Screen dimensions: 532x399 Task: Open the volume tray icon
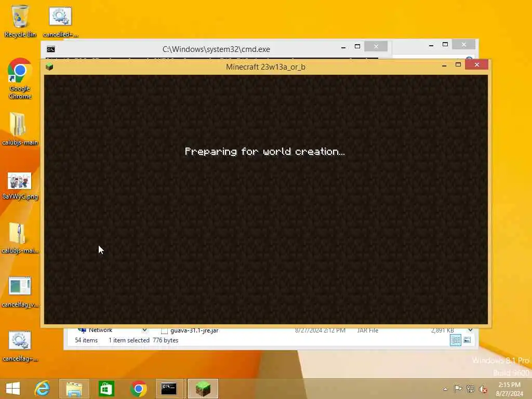[x=483, y=389]
